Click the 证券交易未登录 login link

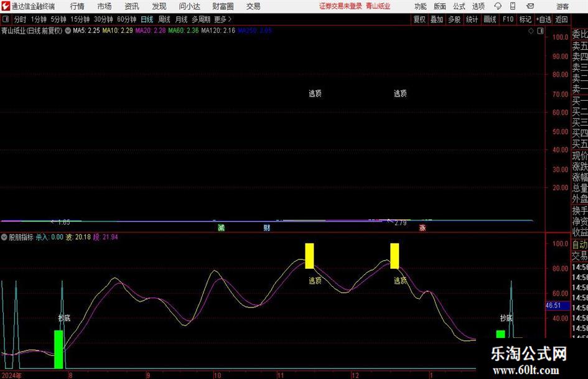(340, 6)
